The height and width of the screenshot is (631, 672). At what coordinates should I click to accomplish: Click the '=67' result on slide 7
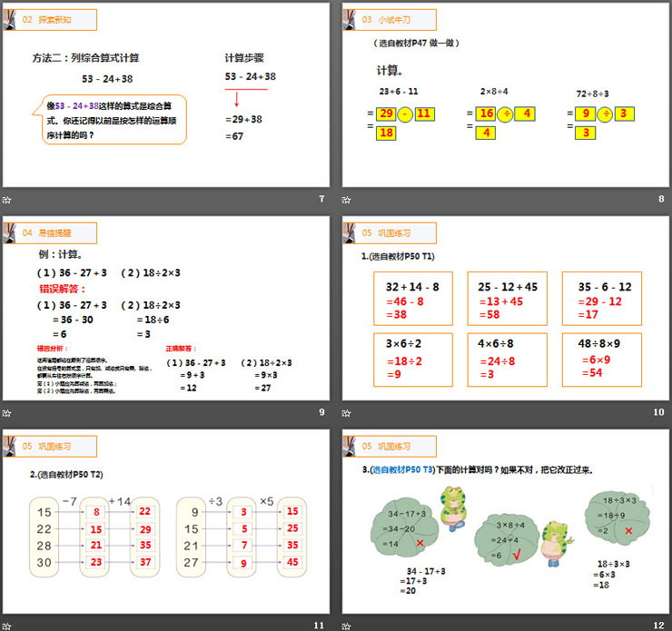(234, 136)
